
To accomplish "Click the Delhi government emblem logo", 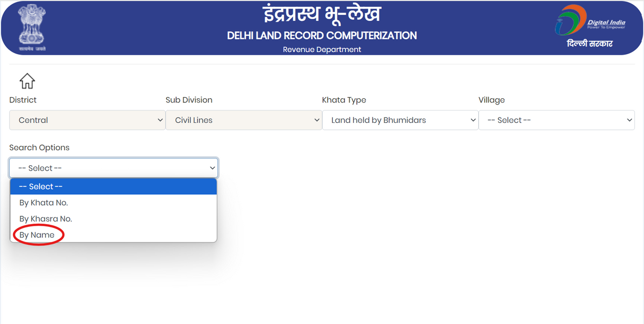I will tap(31, 26).
